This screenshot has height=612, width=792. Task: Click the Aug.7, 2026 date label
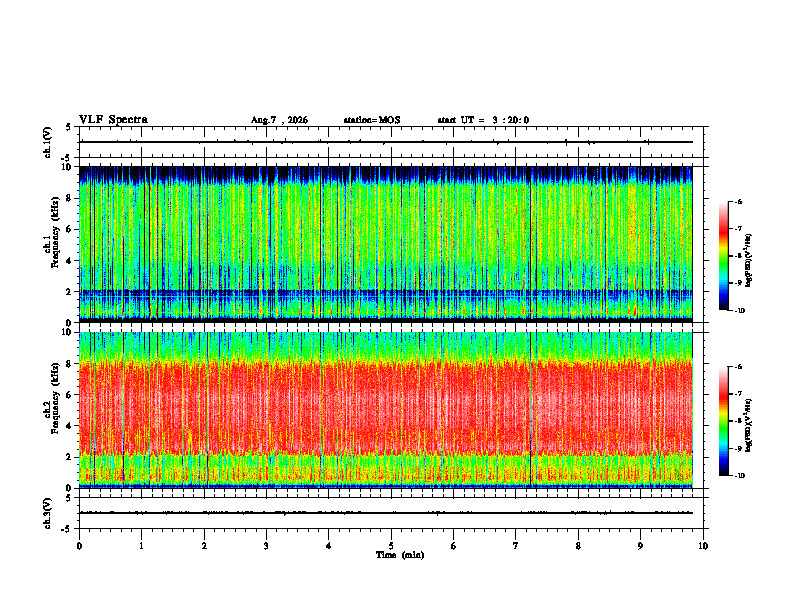click(x=279, y=120)
